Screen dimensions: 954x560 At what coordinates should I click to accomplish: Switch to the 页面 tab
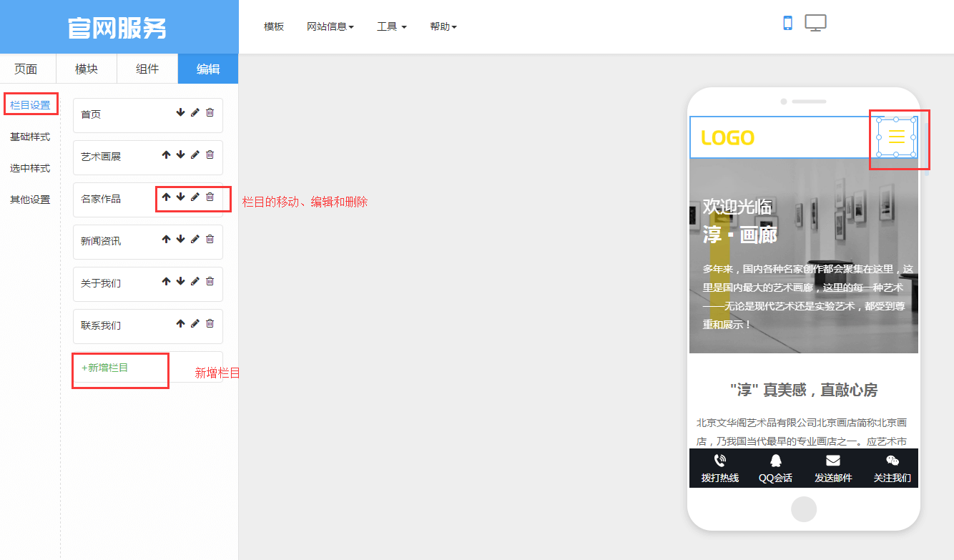click(26, 69)
